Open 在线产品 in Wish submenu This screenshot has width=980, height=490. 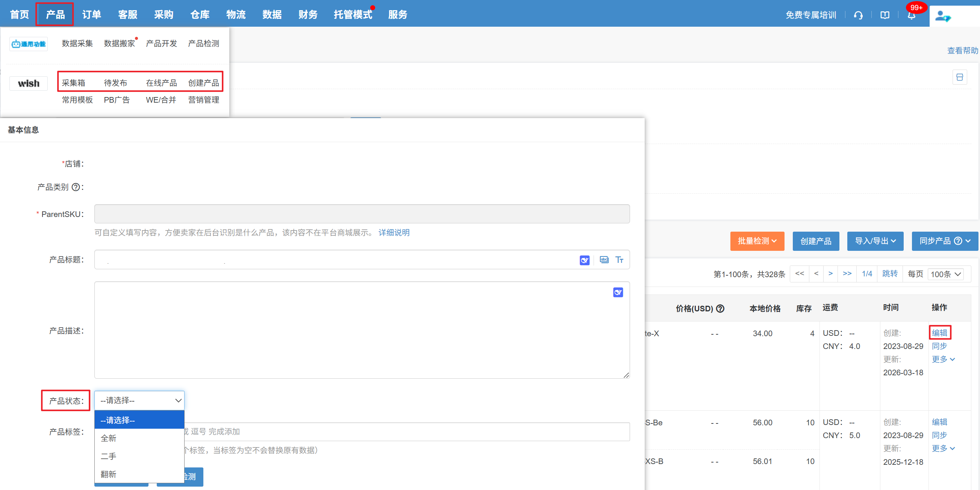pos(161,83)
